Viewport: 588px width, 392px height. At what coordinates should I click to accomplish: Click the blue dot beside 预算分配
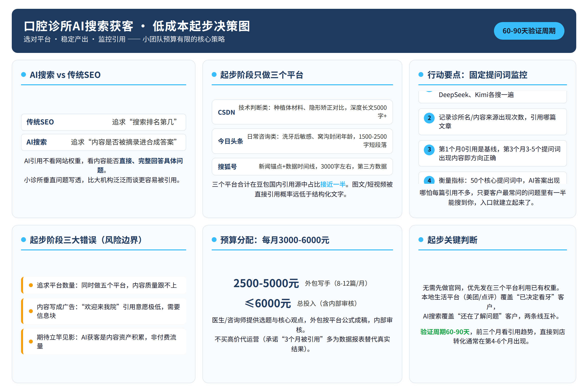click(x=214, y=240)
